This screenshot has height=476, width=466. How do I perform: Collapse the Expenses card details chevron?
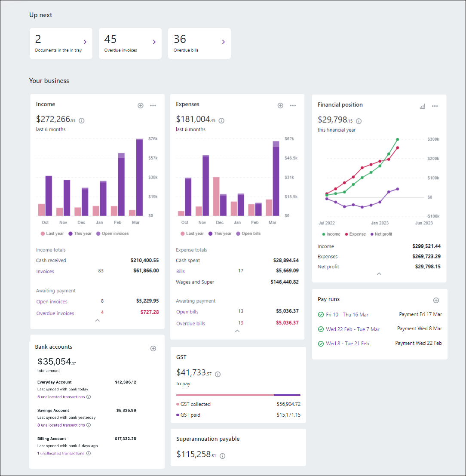tap(237, 331)
